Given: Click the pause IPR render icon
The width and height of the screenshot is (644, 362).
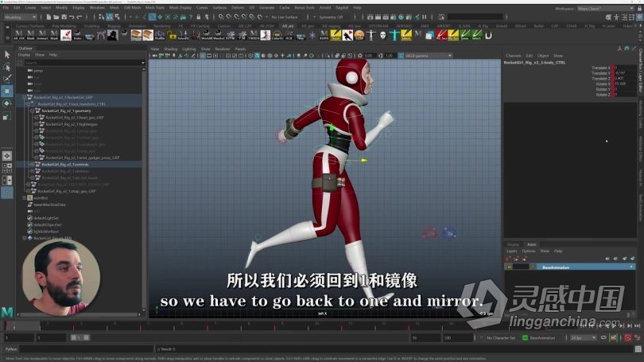Looking at the screenshot, I should tap(425, 17).
